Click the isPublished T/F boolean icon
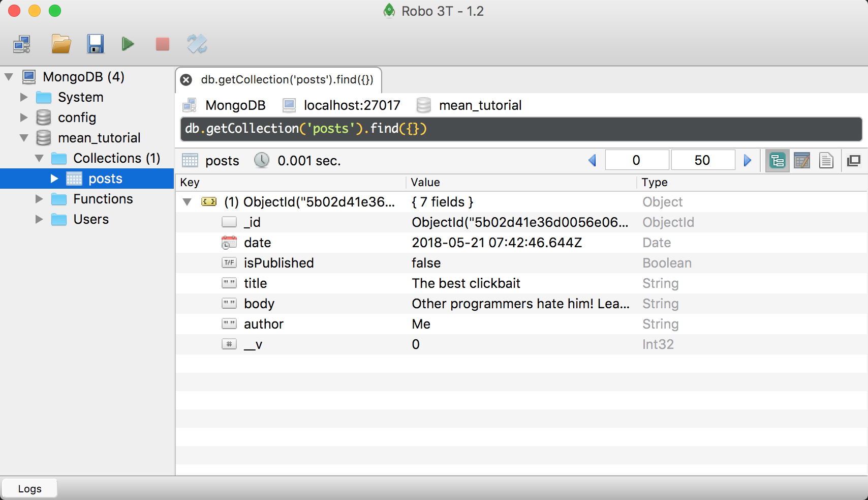 click(229, 263)
